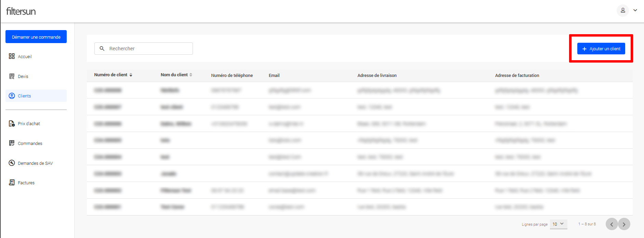Sort by Nom du client column
Viewport: 644px width, 238px height.
pyautogui.click(x=191, y=75)
